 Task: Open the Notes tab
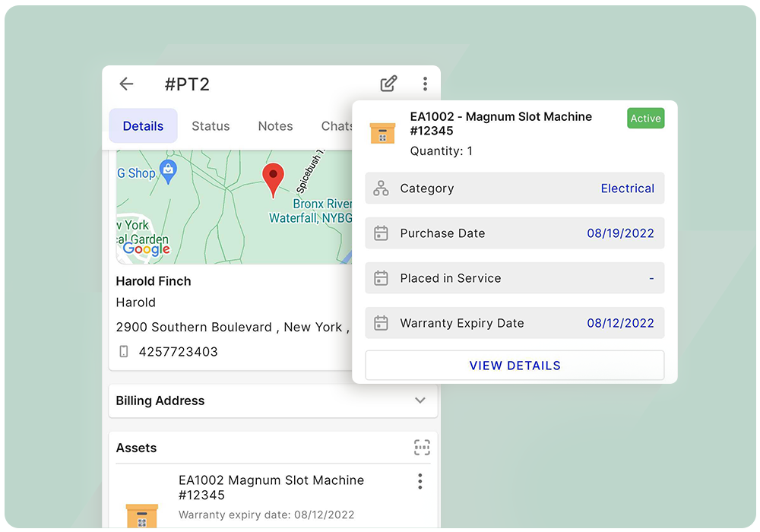[x=275, y=126]
